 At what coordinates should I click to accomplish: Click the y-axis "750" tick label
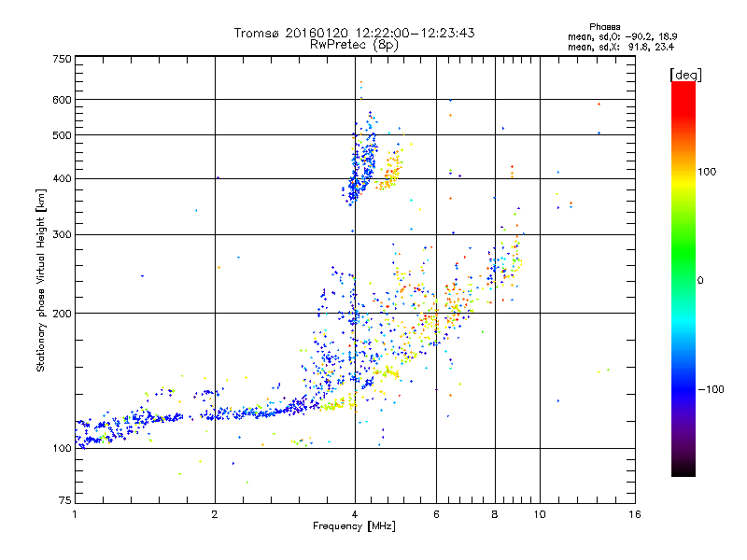point(62,59)
